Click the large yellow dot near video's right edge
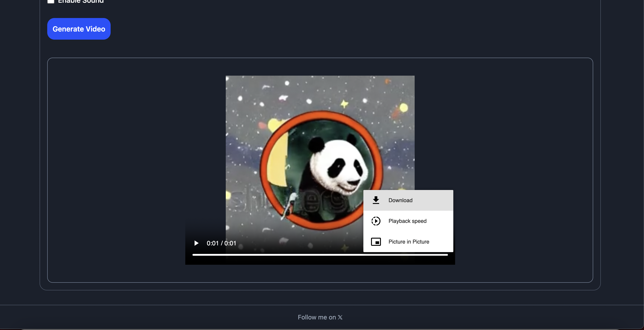This screenshot has width=644, height=330. pyautogui.click(x=403, y=108)
